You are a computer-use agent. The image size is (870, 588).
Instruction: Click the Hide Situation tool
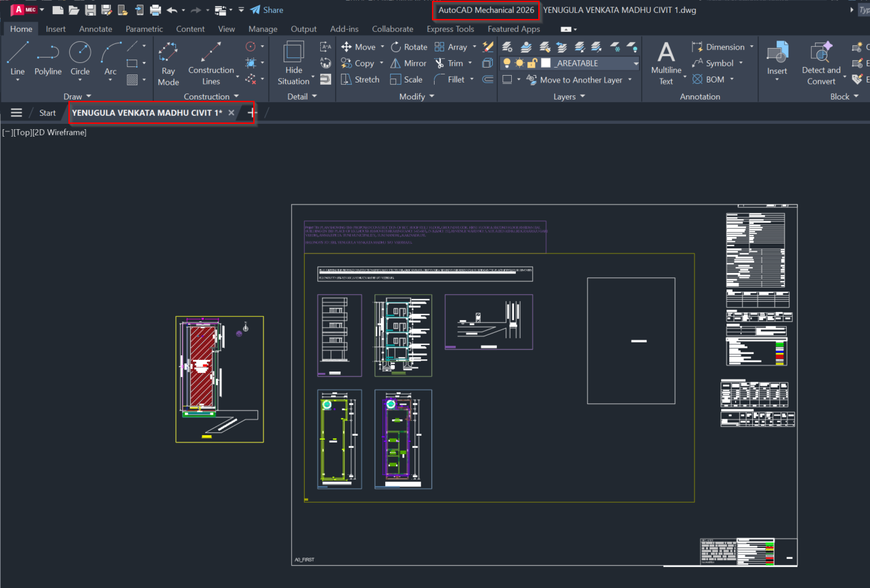point(293,64)
